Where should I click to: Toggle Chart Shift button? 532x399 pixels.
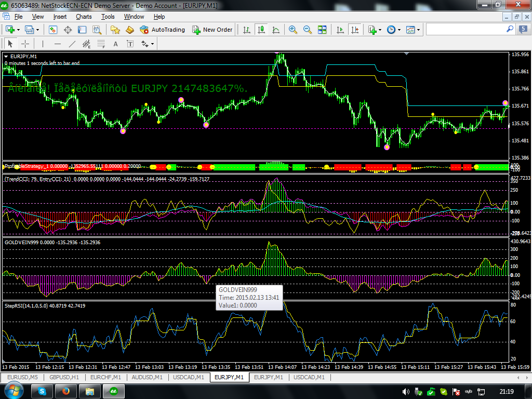click(355, 30)
